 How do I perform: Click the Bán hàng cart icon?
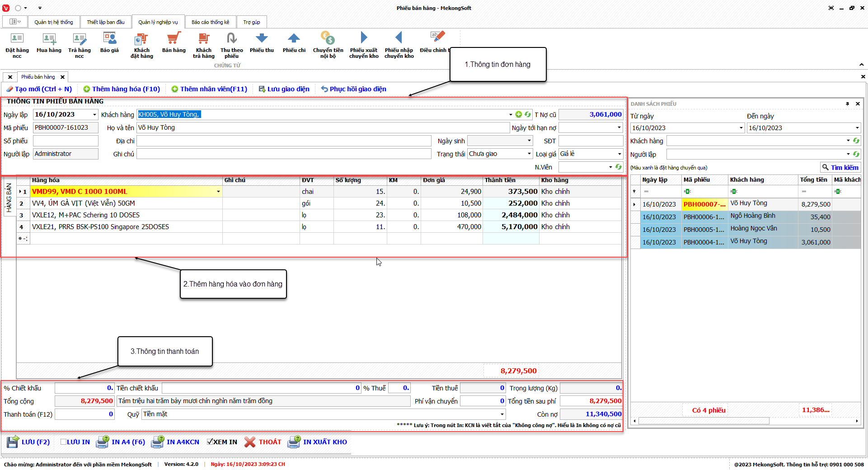pyautogui.click(x=174, y=39)
